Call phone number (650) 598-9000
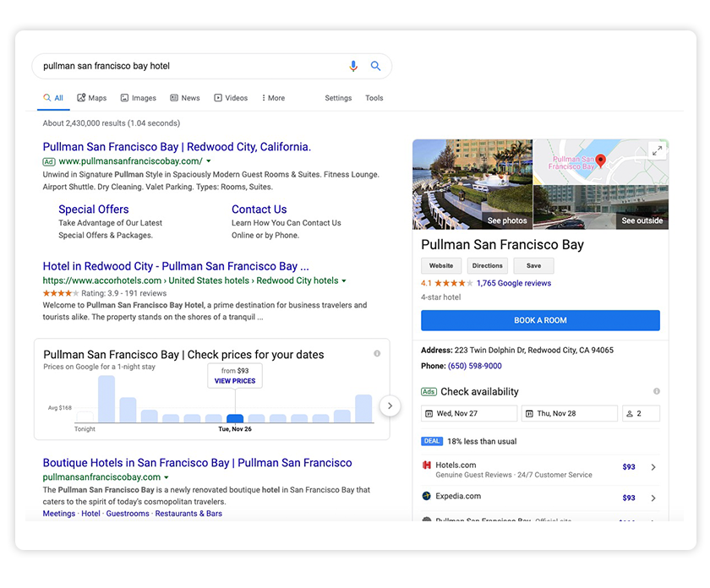710x588 pixels. coord(474,366)
